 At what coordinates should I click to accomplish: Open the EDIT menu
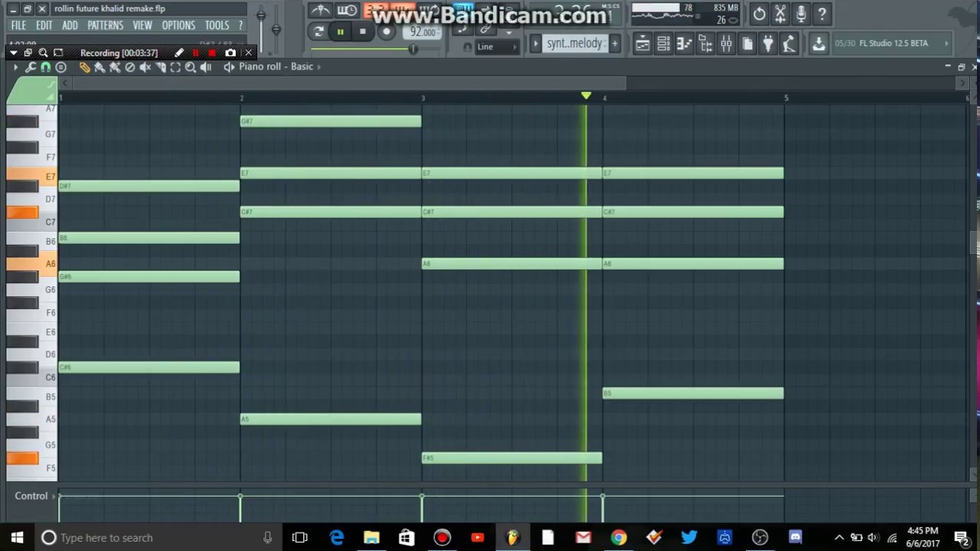coord(44,25)
